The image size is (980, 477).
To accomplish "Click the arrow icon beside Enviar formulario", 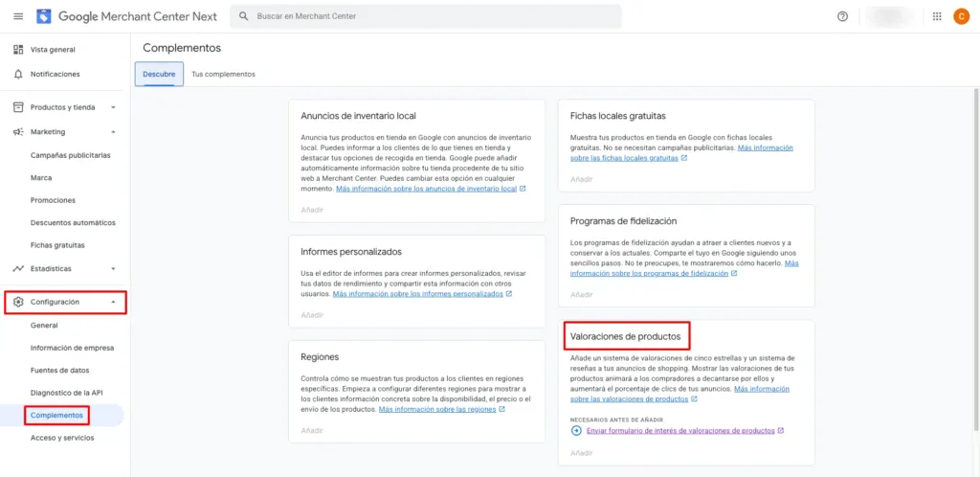I will (576, 431).
